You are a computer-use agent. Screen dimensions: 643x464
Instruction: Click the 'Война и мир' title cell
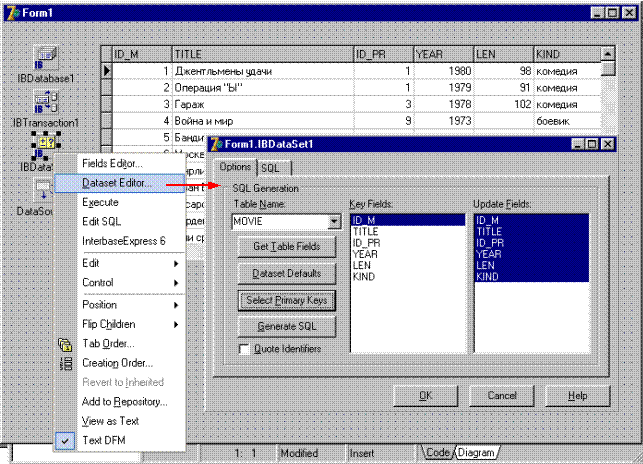pyautogui.click(x=262, y=121)
